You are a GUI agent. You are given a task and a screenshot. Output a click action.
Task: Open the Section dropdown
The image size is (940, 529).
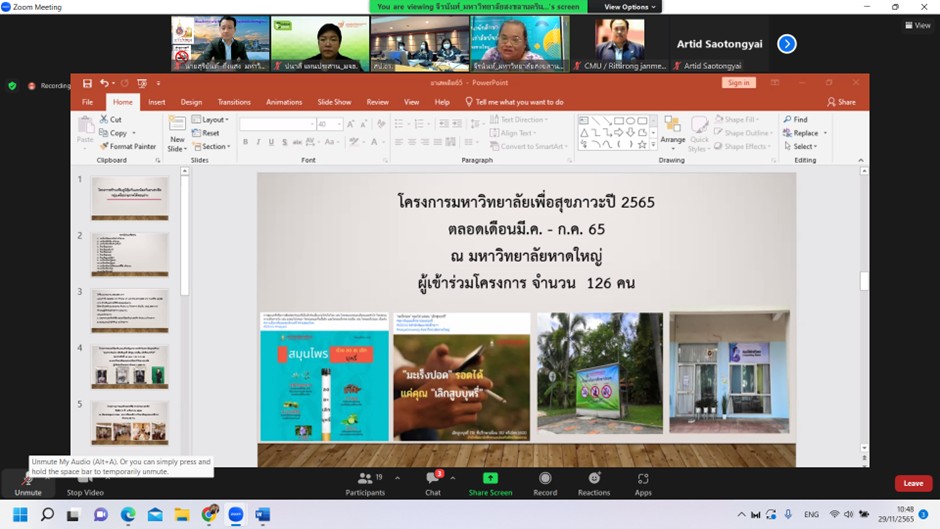[211, 146]
